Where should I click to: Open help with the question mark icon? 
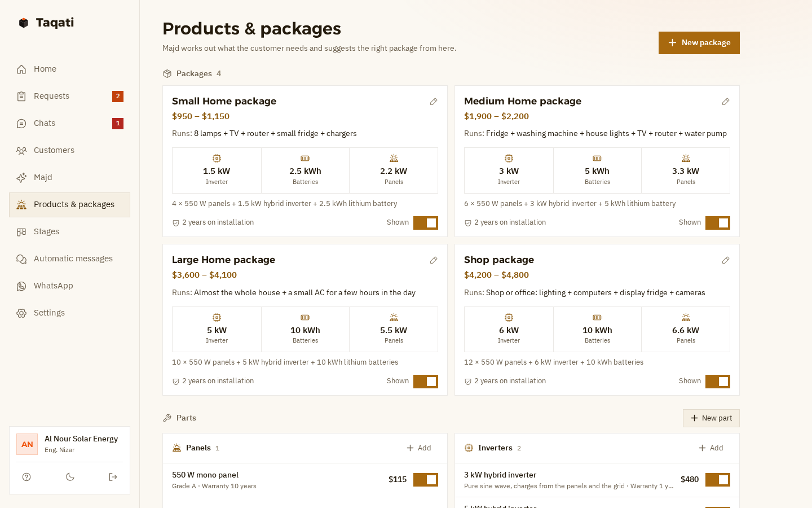pos(27,477)
